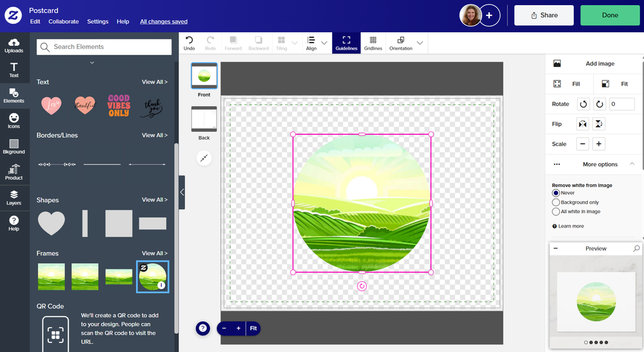Open the Collaborate menu
The width and height of the screenshot is (644, 352).
point(63,21)
